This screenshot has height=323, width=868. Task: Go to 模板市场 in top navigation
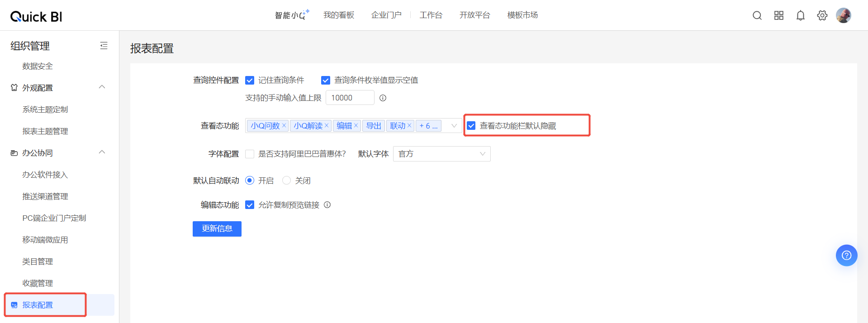point(522,15)
